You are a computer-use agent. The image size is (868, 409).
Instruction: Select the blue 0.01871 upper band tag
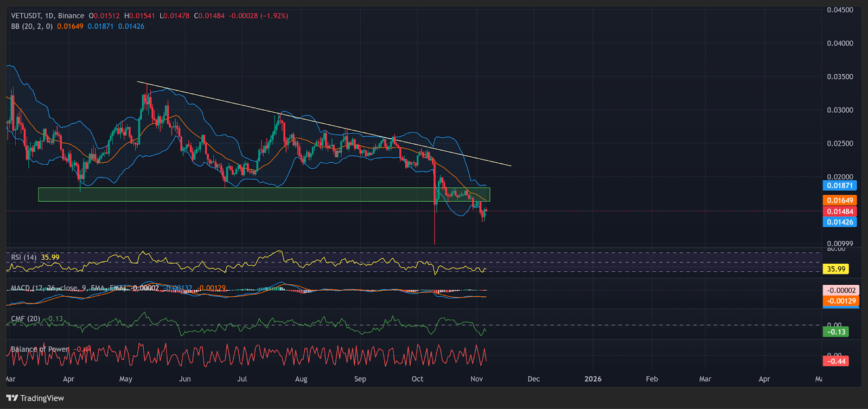(x=840, y=186)
